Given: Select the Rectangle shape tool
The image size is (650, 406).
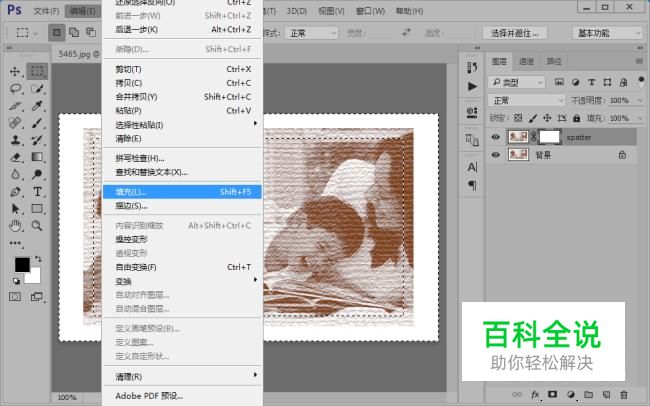Looking at the screenshot, I should tap(37, 209).
